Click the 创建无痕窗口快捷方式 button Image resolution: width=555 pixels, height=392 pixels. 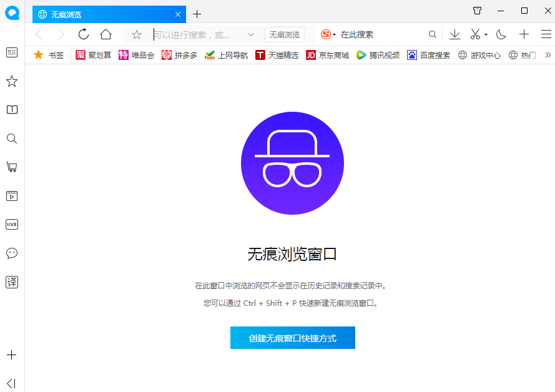coord(292,337)
